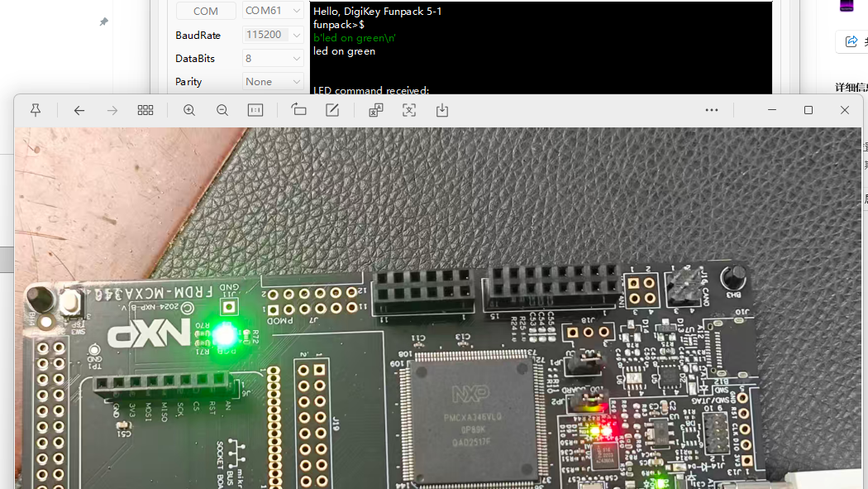Screen dimensions: 868x489
Task: Edit the image with pencil icon
Action: click(x=332, y=110)
